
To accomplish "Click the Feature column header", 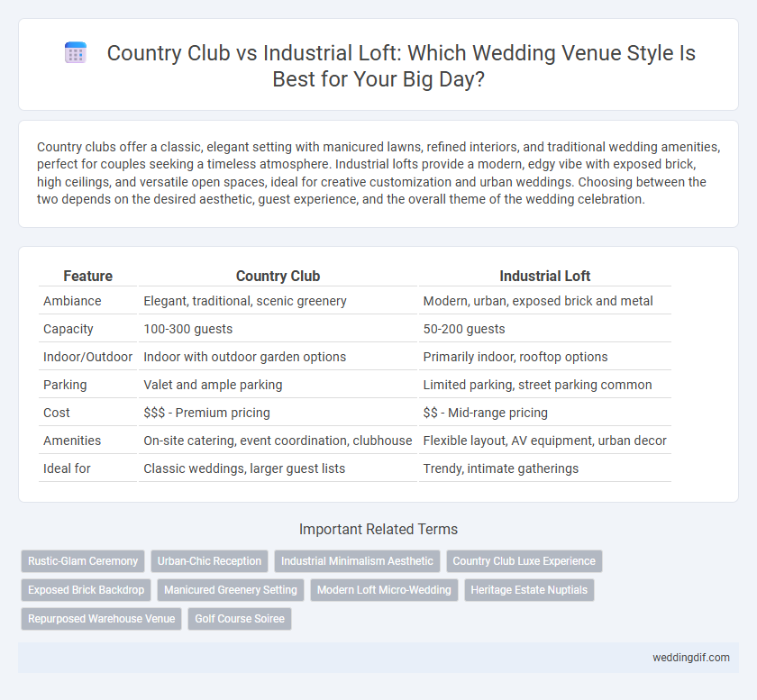I will (x=88, y=276).
